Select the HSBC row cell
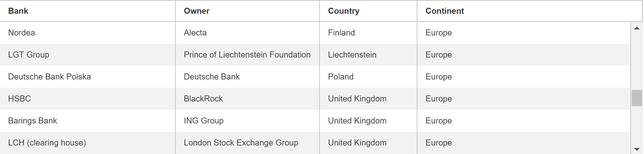The height and width of the screenshot is (154, 644). (88, 99)
